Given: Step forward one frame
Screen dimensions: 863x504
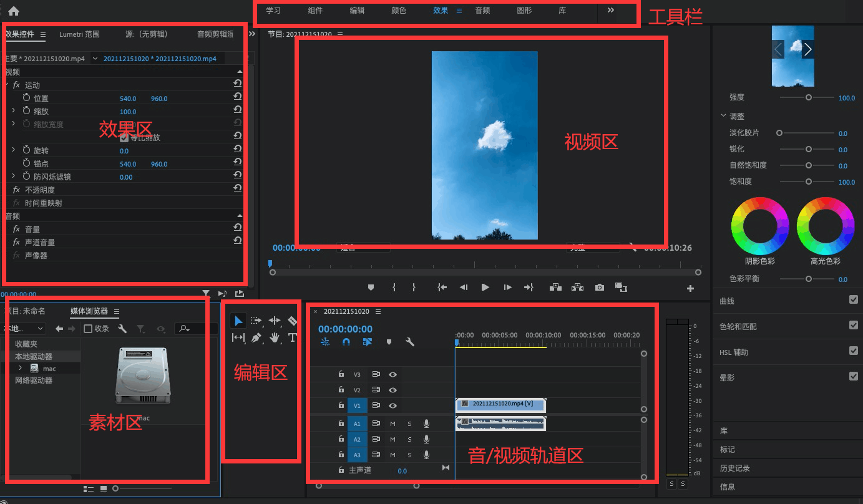Looking at the screenshot, I should pyautogui.click(x=507, y=288).
